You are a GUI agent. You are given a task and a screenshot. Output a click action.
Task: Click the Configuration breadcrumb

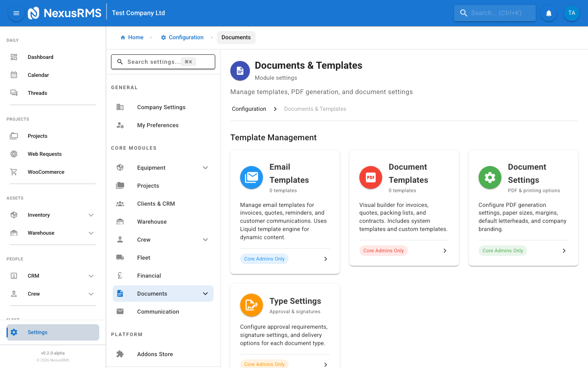point(182,37)
